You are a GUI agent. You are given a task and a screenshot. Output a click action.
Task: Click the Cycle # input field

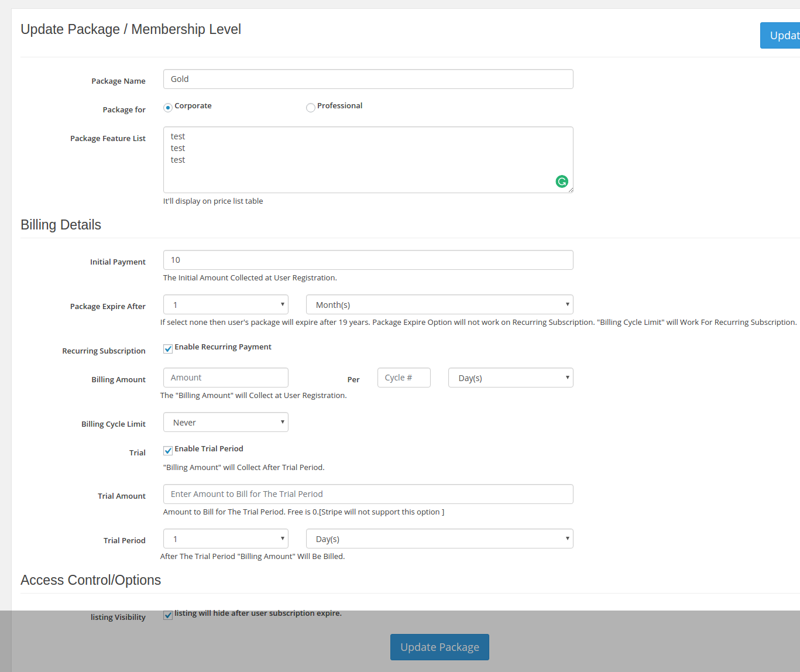(x=404, y=378)
